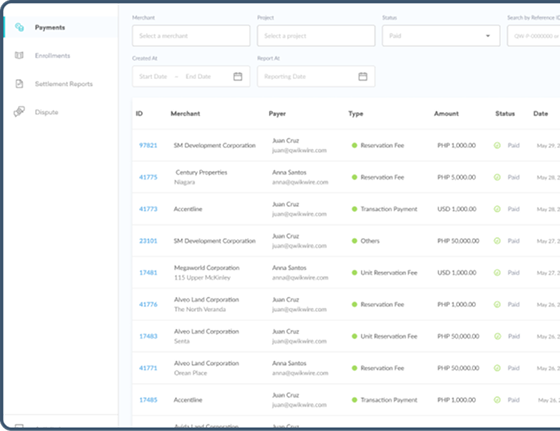Open payment ID 17485 link
560x431 pixels.
click(x=148, y=400)
